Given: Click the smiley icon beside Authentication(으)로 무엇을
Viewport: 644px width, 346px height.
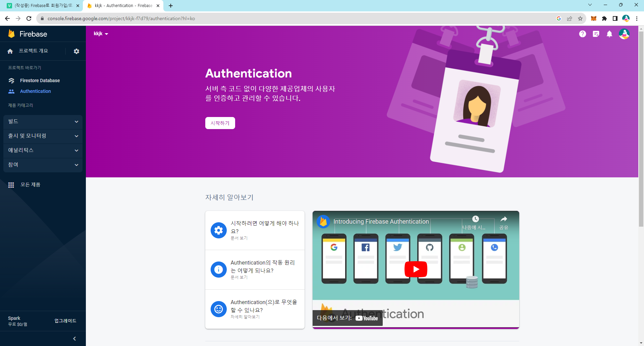Looking at the screenshot, I should click(x=219, y=309).
